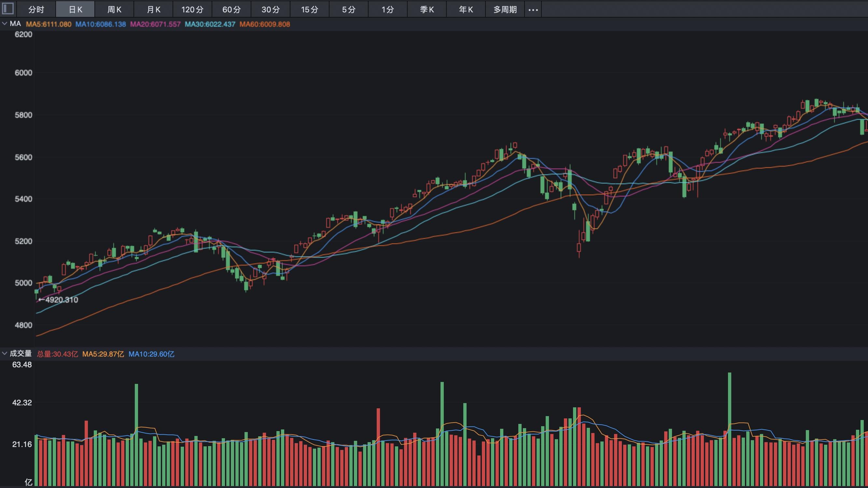Click the MA20:6071.557 value
Viewport: 868px width, 488px height.
155,24
